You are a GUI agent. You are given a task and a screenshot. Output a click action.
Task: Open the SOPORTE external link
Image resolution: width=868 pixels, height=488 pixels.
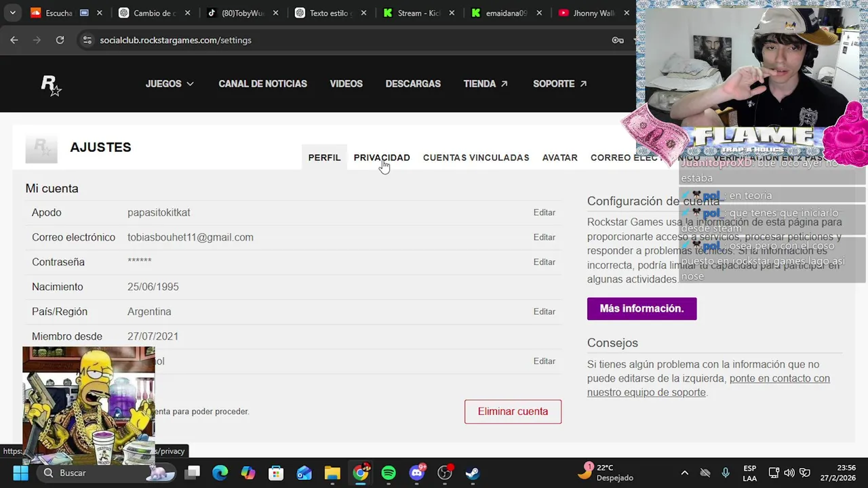(560, 83)
